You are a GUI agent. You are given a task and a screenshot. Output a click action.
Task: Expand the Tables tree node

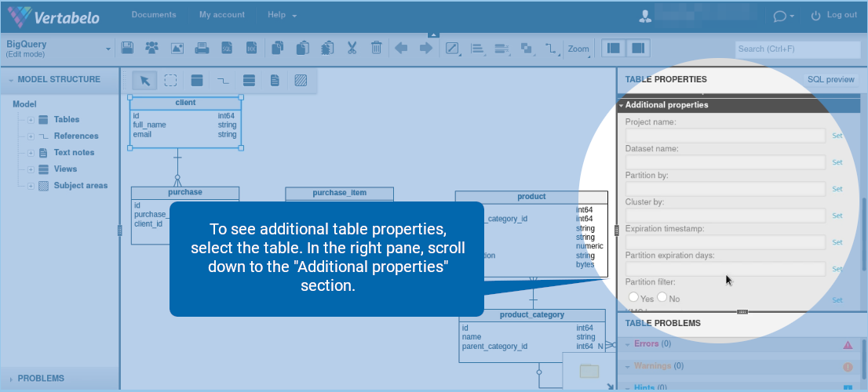click(31, 120)
